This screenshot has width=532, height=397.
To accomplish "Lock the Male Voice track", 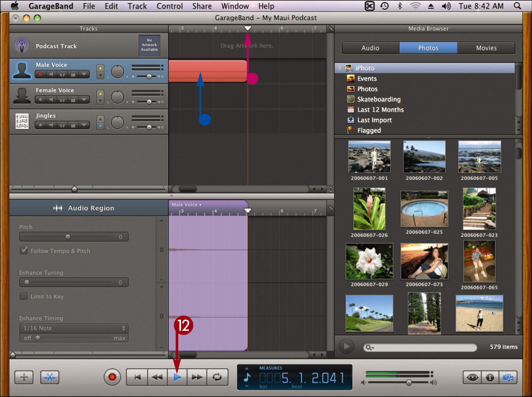I will coord(73,74).
